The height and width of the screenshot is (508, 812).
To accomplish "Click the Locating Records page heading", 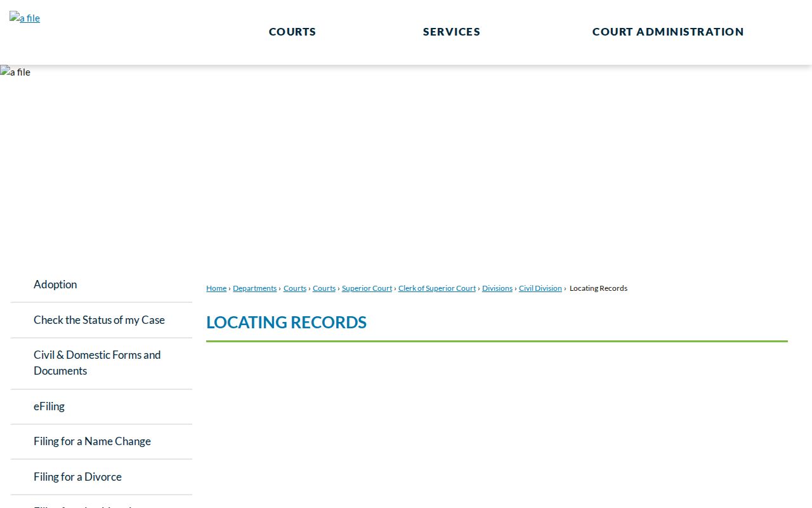I will (286, 323).
